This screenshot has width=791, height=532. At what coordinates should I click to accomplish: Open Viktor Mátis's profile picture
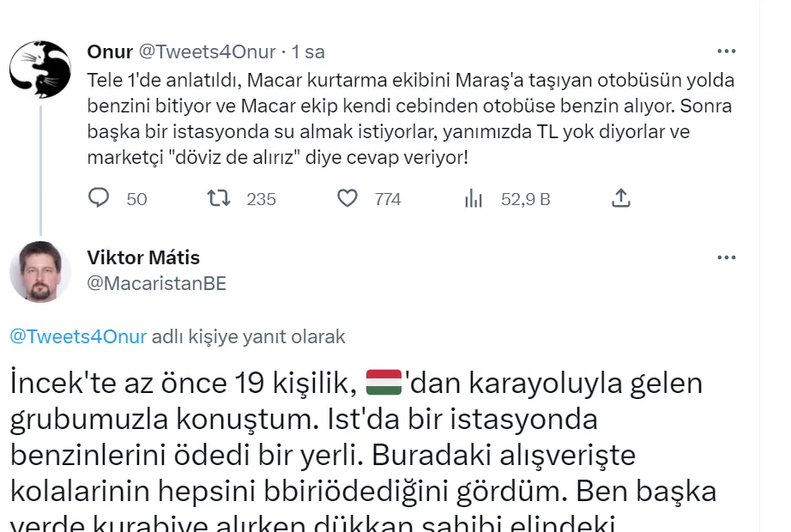click(x=40, y=269)
